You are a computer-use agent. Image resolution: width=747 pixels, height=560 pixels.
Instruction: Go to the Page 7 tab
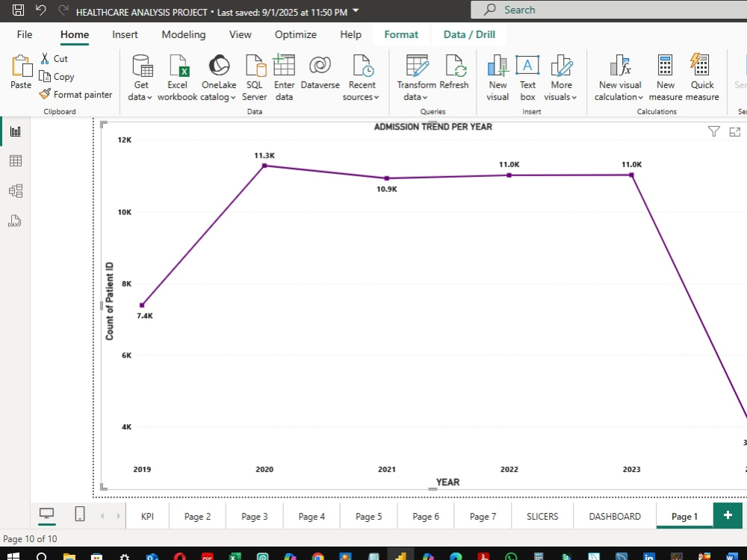pyautogui.click(x=483, y=516)
